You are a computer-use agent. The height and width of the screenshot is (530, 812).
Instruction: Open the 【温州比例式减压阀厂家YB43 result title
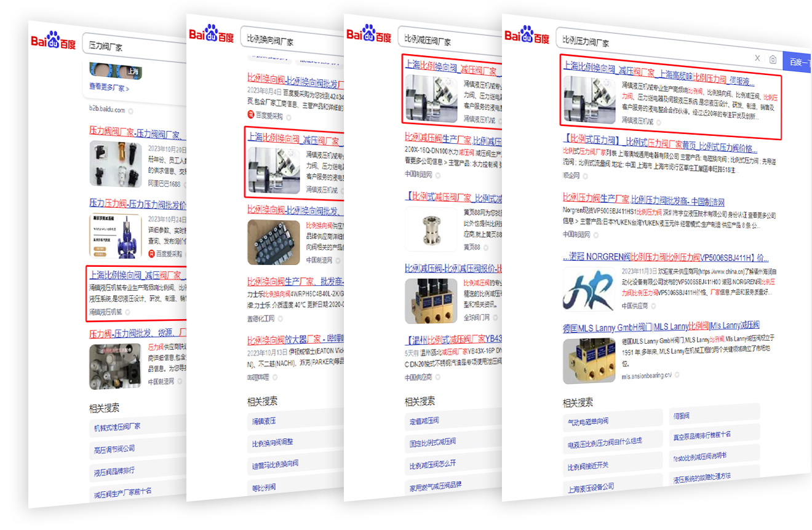(x=453, y=340)
